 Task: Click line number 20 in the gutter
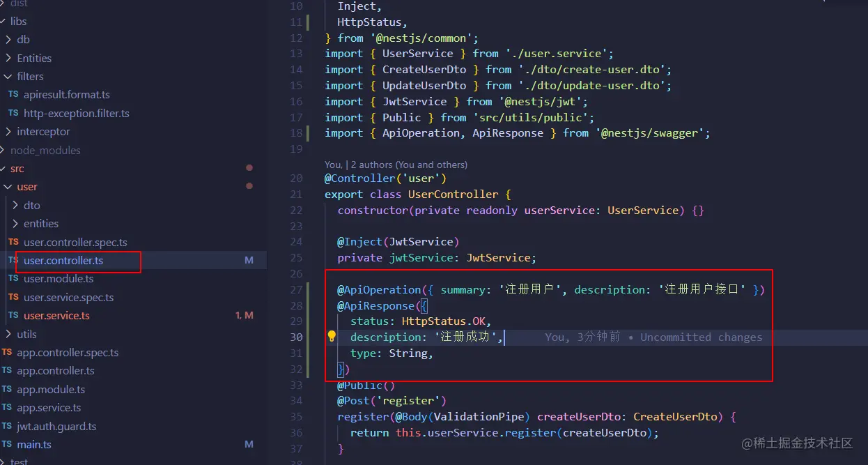point(296,178)
